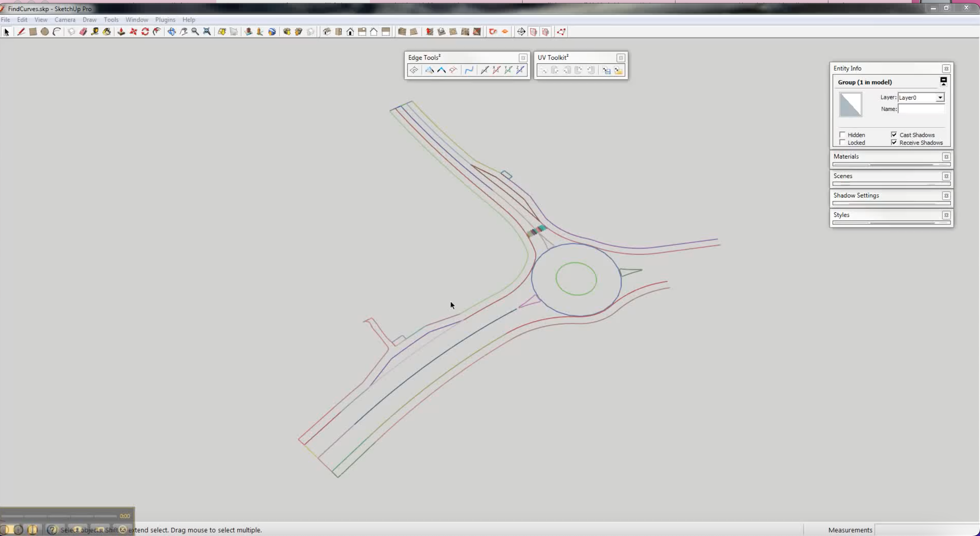Uncheck the Cast Shadows checkbox

[894, 135]
